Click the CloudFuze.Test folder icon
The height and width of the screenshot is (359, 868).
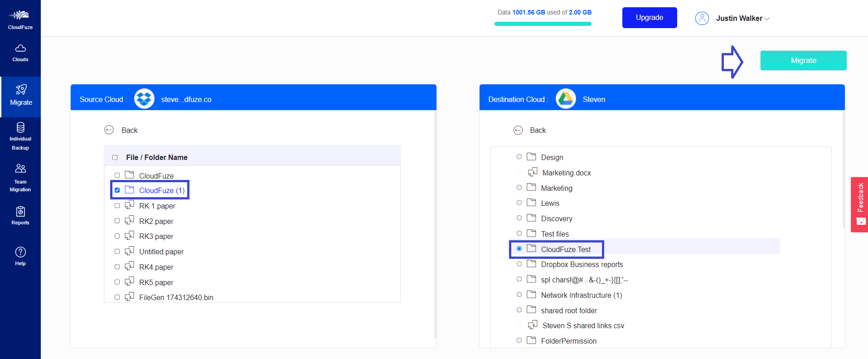[531, 248]
